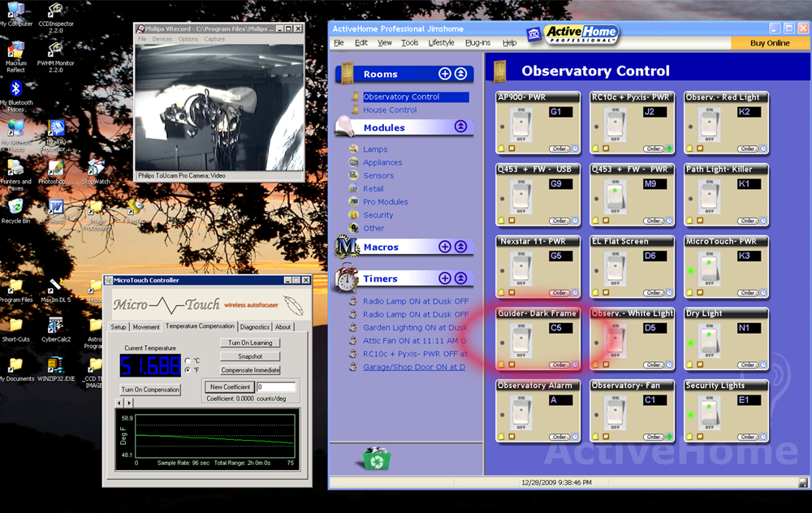Open the Retail module category
Viewport: 812px width, 513px height.
tap(373, 188)
